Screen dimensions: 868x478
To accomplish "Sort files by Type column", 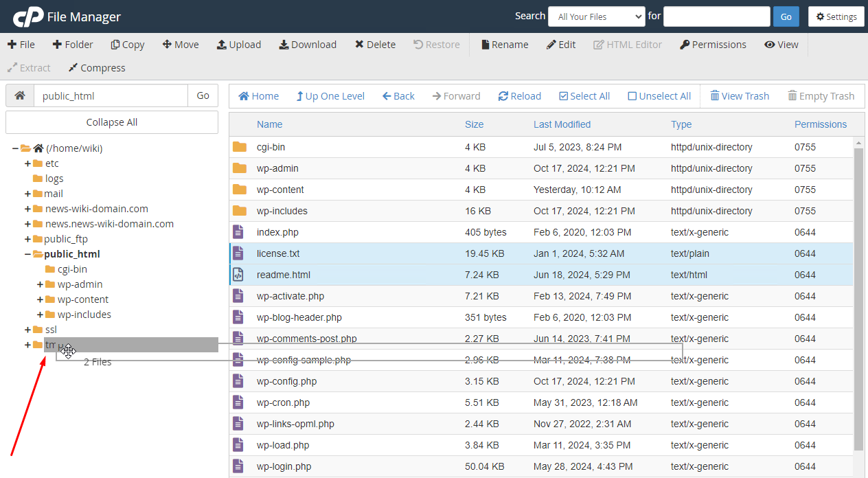I will click(x=681, y=124).
